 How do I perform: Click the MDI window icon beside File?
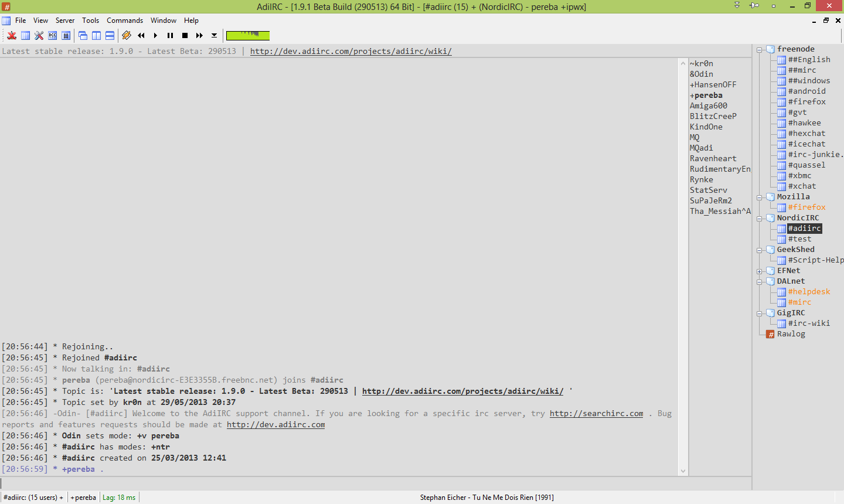click(x=6, y=21)
